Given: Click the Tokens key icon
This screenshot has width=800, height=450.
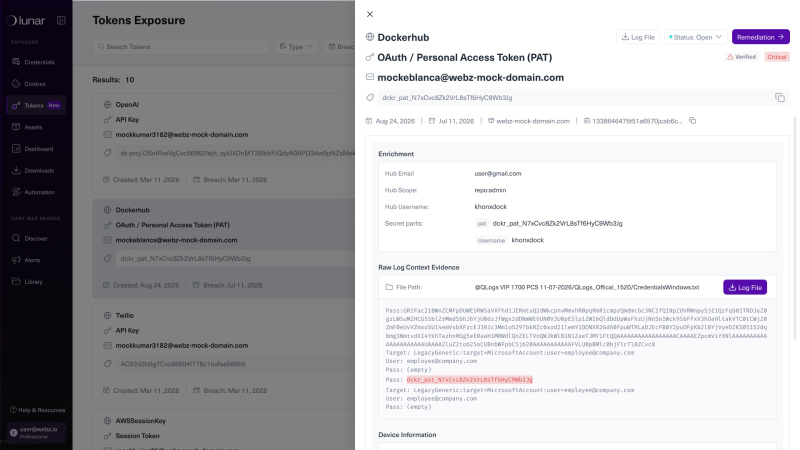Looking at the screenshot, I should tap(16, 105).
